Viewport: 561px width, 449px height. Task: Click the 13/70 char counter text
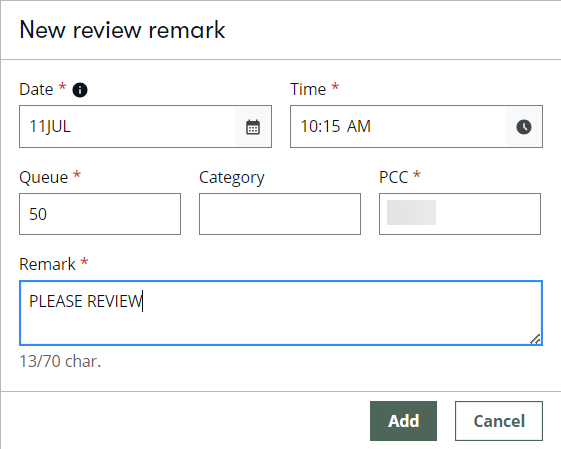(x=60, y=361)
